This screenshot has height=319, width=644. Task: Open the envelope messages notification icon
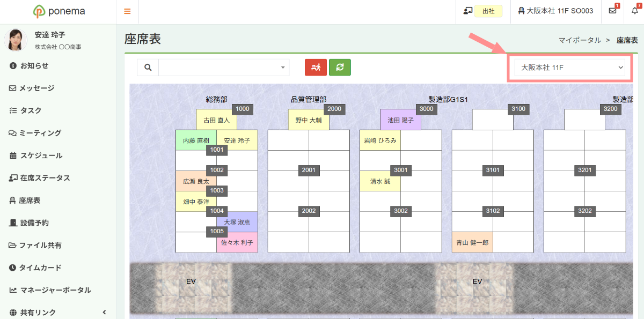pos(612,11)
